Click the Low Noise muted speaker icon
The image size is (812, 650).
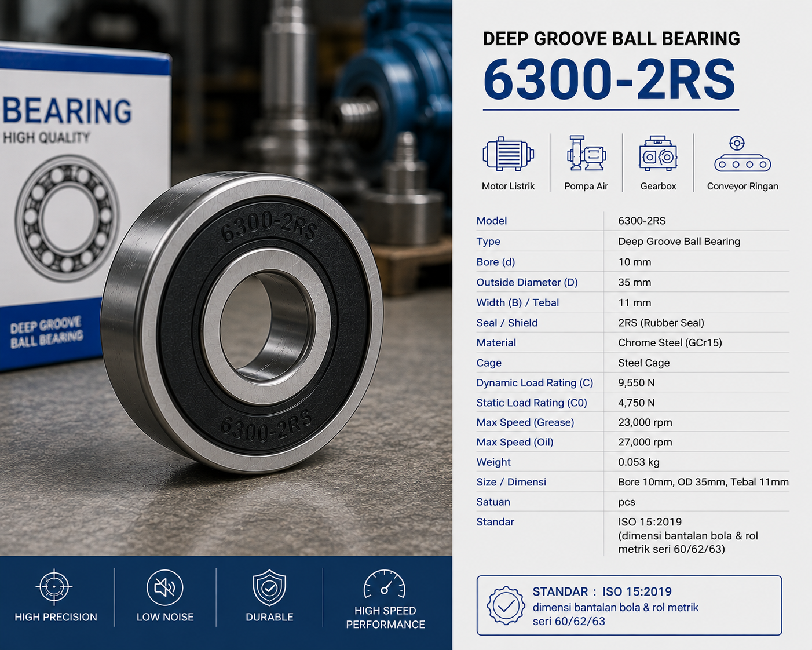coord(165,587)
